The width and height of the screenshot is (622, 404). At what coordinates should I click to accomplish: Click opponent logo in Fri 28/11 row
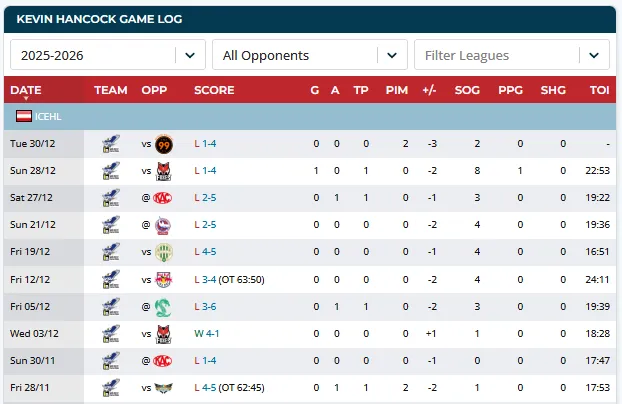click(x=163, y=387)
